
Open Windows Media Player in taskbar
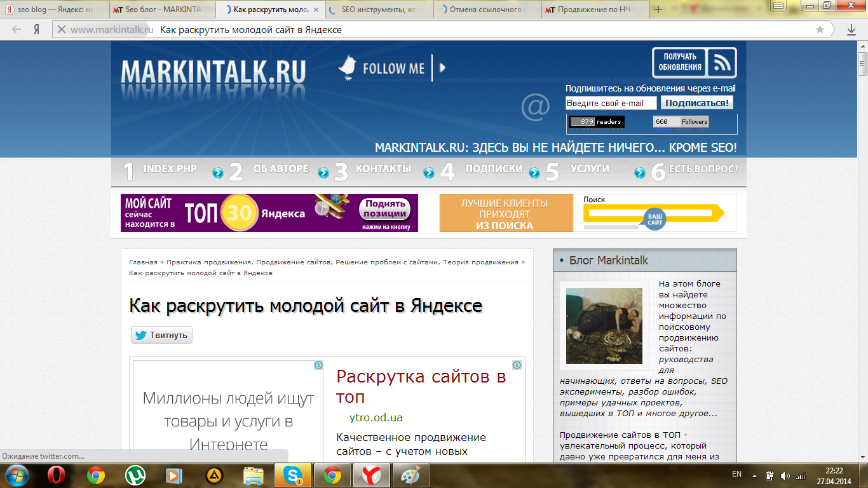tap(174, 475)
